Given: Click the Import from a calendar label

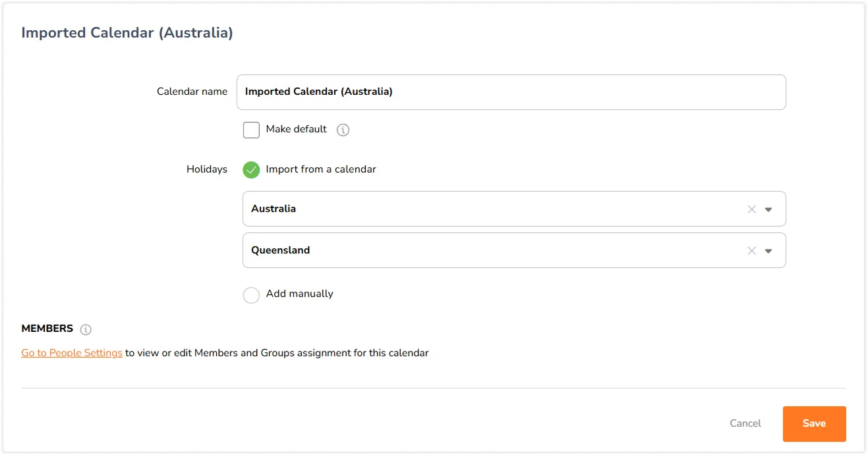Looking at the screenshot, I should [321, 169].
